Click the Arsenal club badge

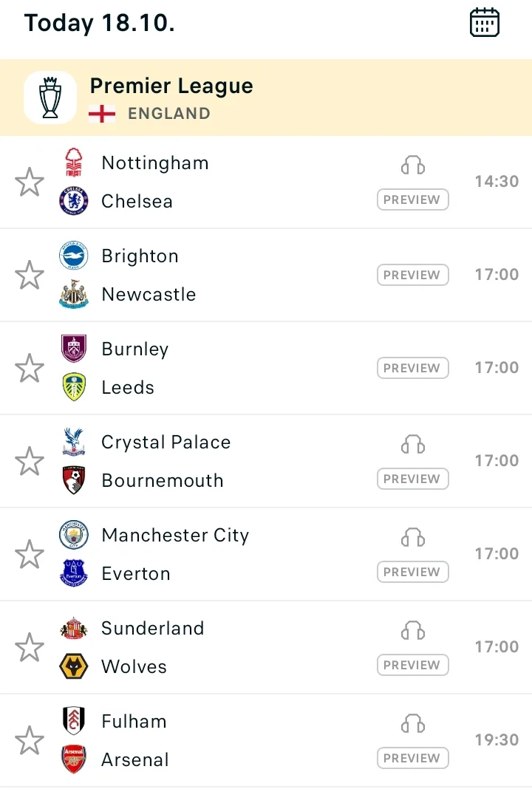(74, 759)
